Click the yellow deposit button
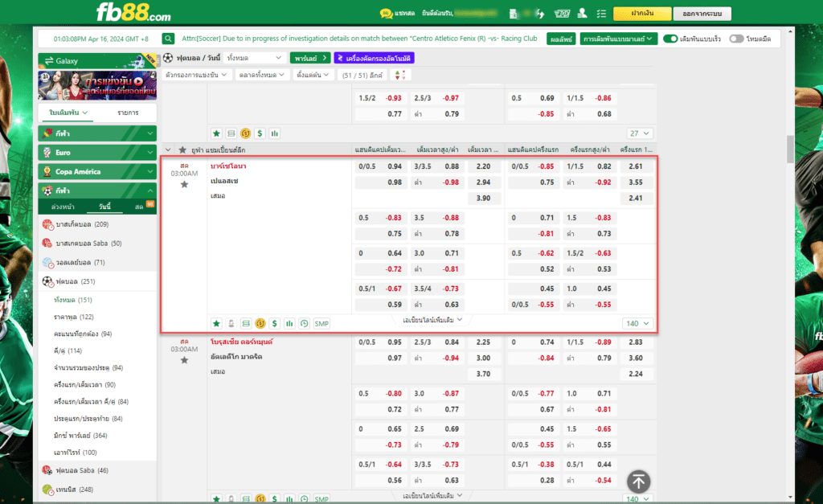The image size is (823, 504). (x=642, y=14)
